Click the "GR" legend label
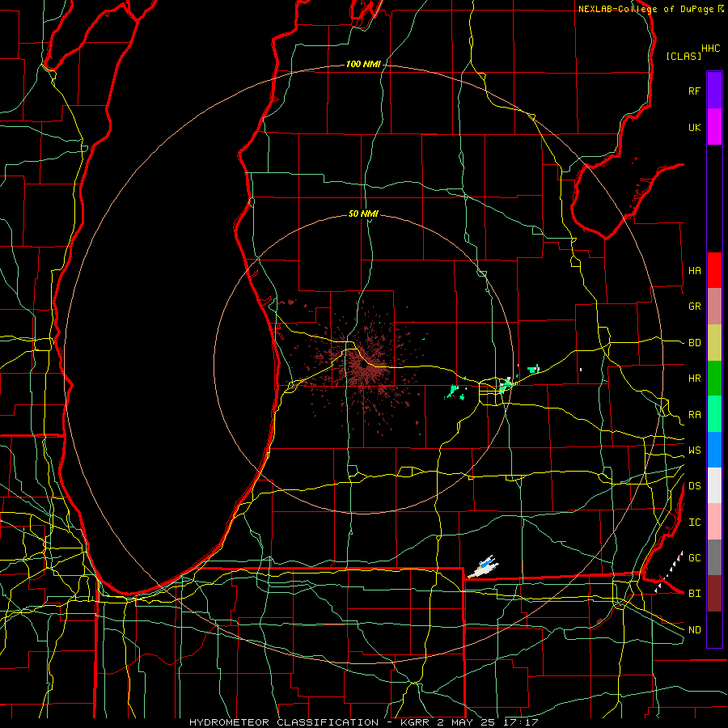This screenshot has width=728, height=728. coord(694,307)
